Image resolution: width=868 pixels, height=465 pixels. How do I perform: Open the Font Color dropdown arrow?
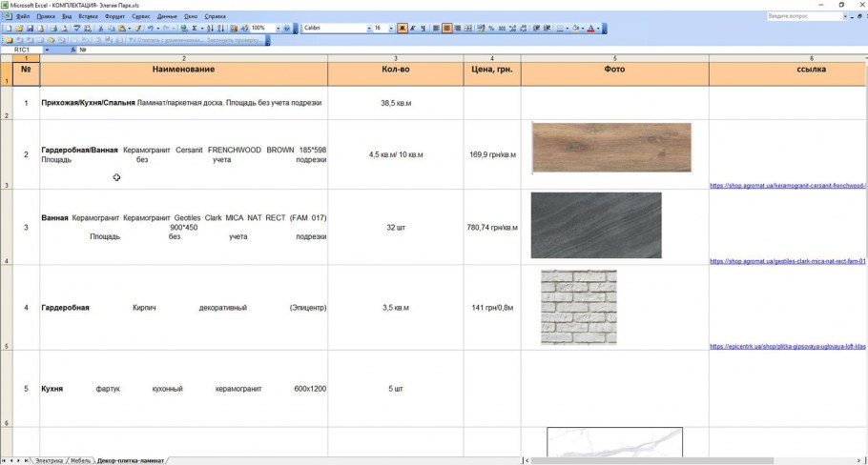click(598, 28)
